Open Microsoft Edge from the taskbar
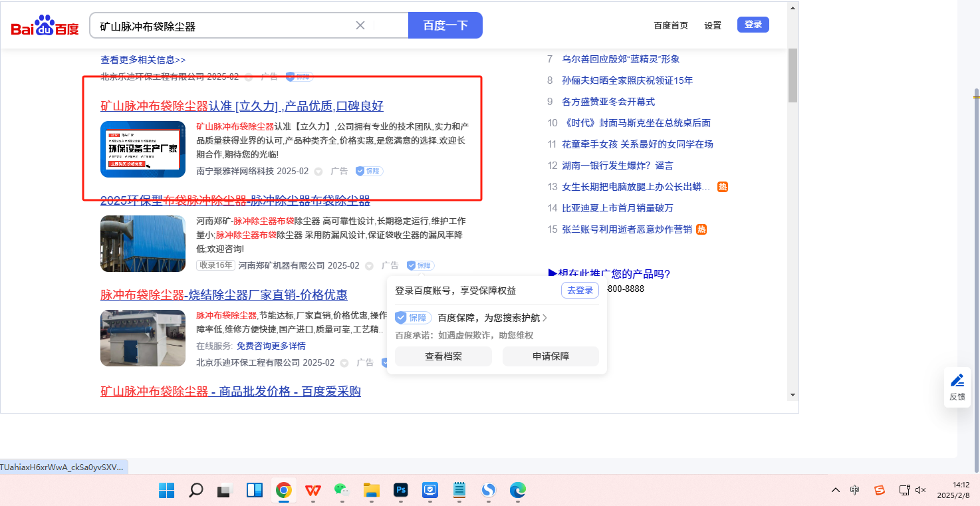This screenshot has height=506, width=980. click(x=518, y=491)
